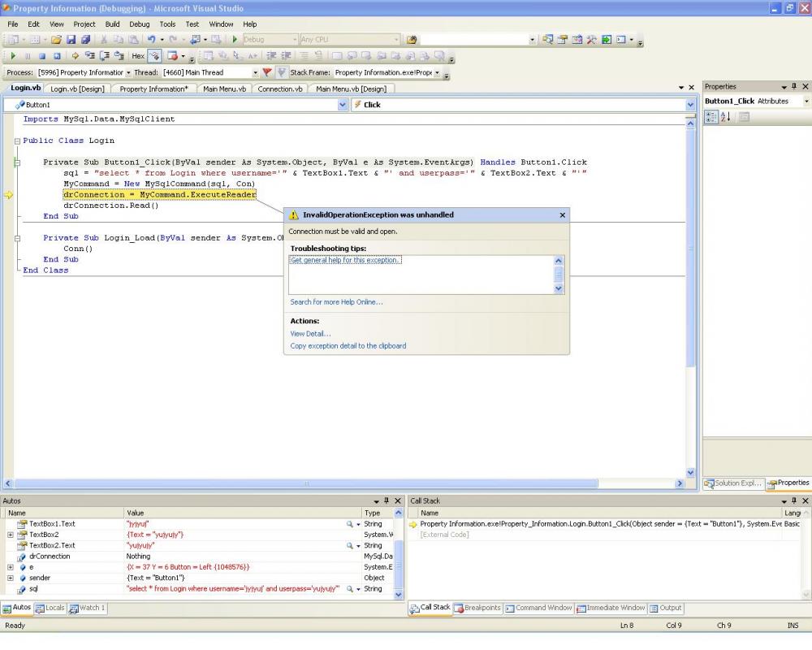Viewport: 812px width, 650px height.
Task: Click the View Detail link
Action: [x=310, y=334]
